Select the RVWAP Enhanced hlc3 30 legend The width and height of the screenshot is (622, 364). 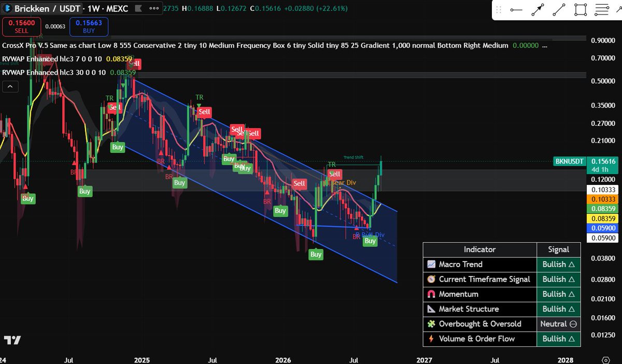pyautogui.click(x=54, y=72)
